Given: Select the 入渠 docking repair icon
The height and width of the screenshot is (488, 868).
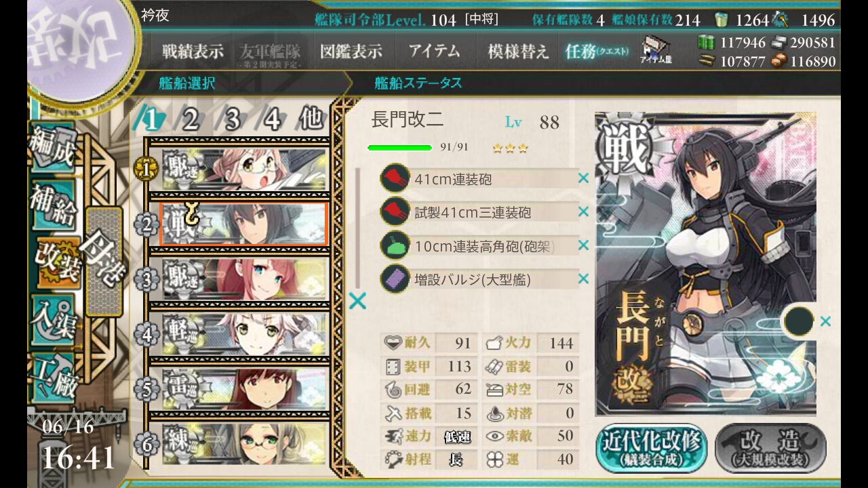Looking at the screenshot, I should pos(52,319).
